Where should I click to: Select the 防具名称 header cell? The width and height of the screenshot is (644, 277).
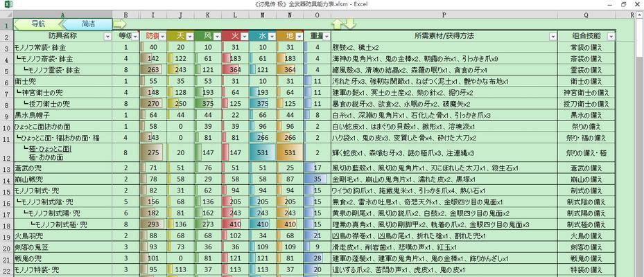(63, 36)
